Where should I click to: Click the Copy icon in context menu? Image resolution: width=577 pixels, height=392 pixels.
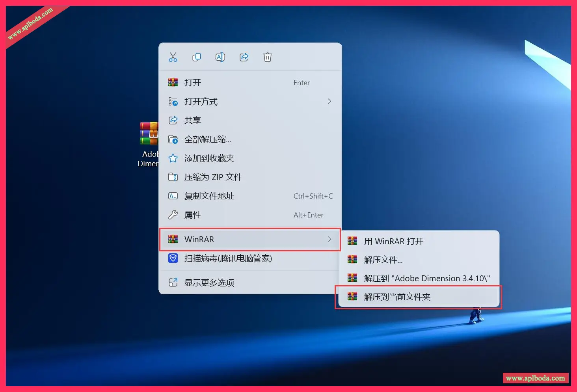tap(196, 57)
